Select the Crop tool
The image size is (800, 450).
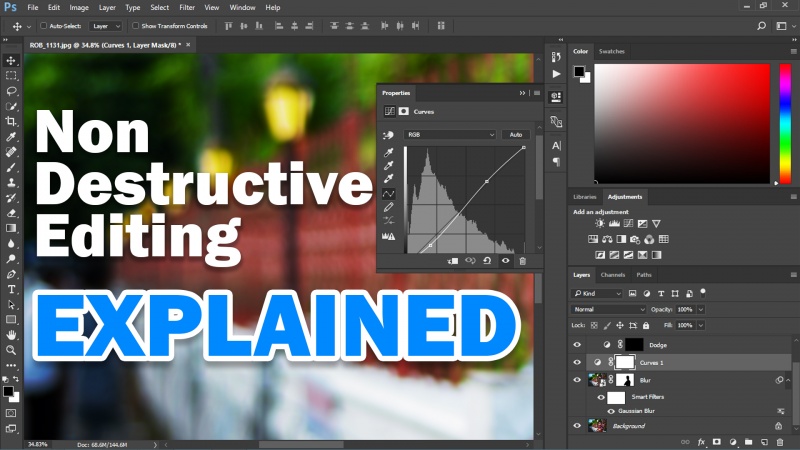coord(11,121)
